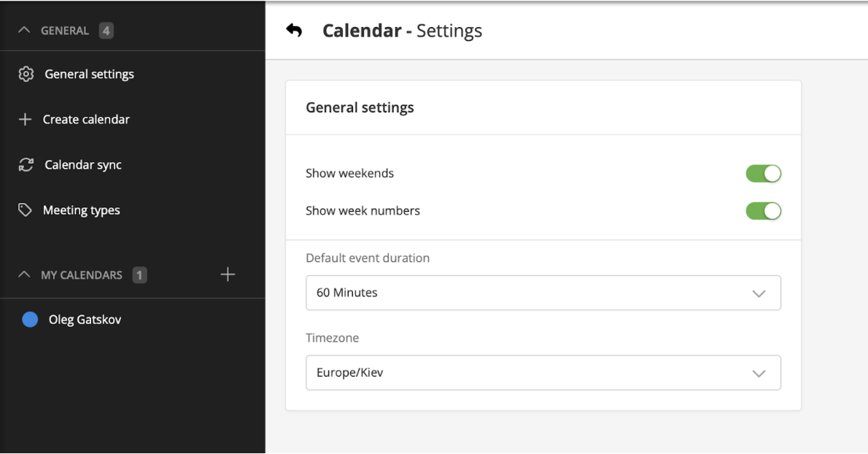The image size is (868, 454).
Task: Collapse the GENERAL section chevron
Action: click(24, 31)
